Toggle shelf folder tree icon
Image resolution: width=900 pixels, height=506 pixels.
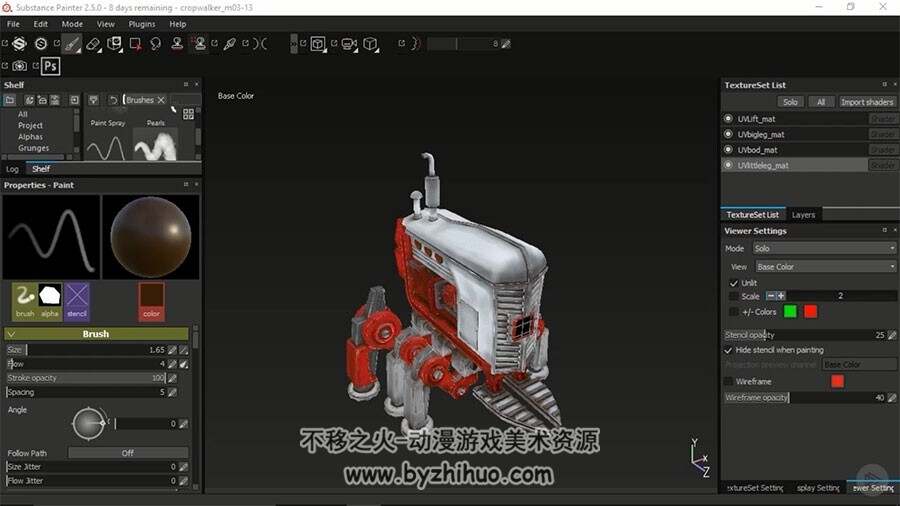(10, 100)
